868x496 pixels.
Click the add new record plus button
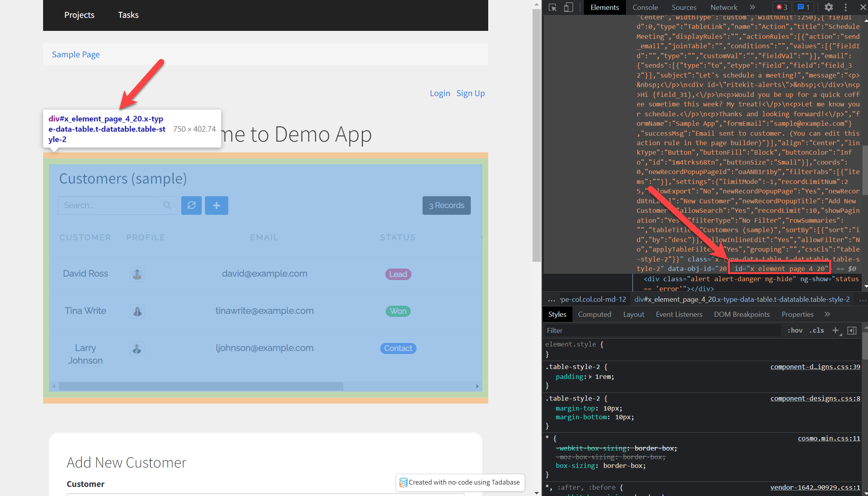tap(216, 205)
